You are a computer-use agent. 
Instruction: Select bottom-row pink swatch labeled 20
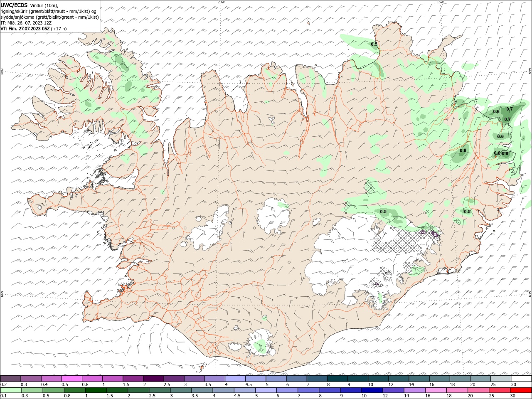click(478, 390)
